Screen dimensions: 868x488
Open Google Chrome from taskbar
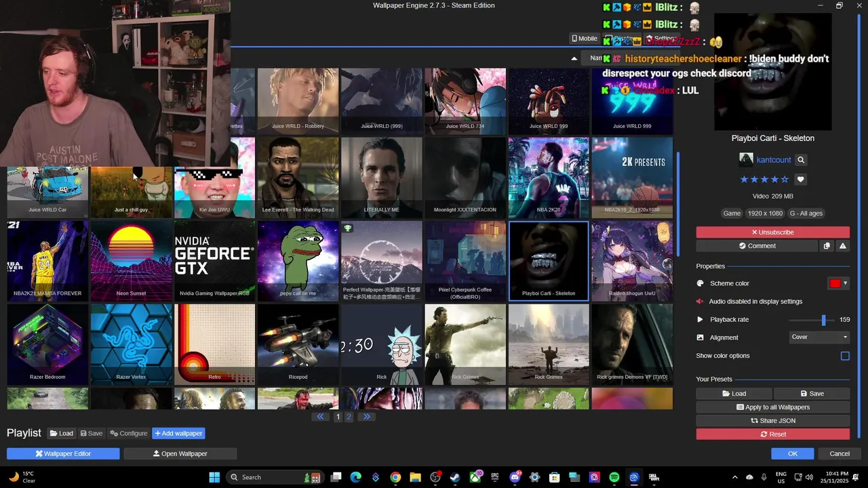(x=395, y=477)
